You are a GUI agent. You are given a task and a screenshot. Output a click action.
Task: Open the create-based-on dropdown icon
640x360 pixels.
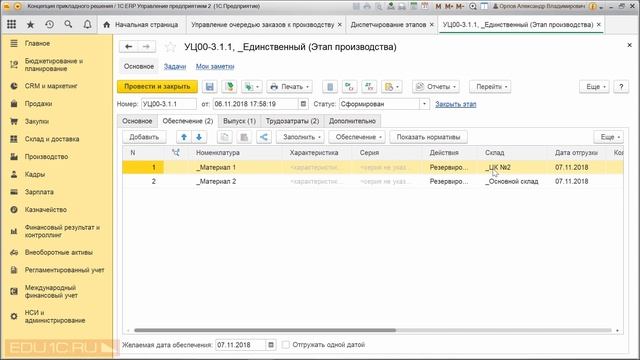click(x=251, y=87)
